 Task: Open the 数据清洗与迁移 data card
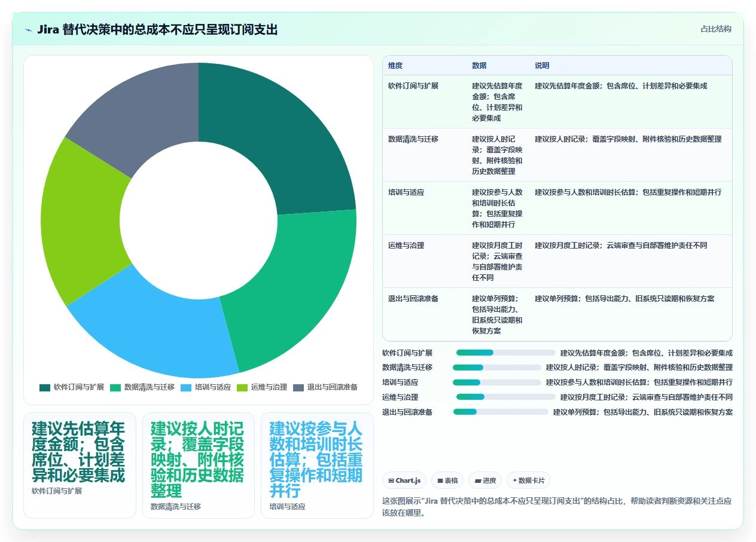click(199, 466)
